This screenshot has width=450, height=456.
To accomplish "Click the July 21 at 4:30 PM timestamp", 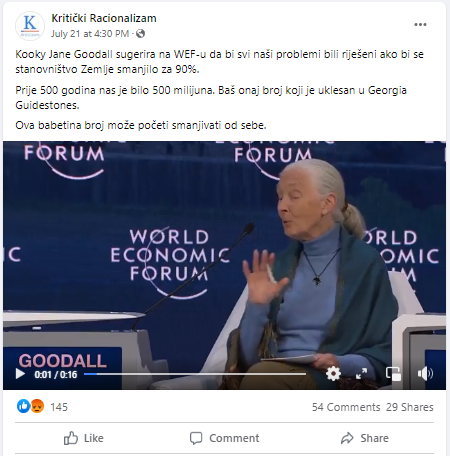I will click(90, 34).
